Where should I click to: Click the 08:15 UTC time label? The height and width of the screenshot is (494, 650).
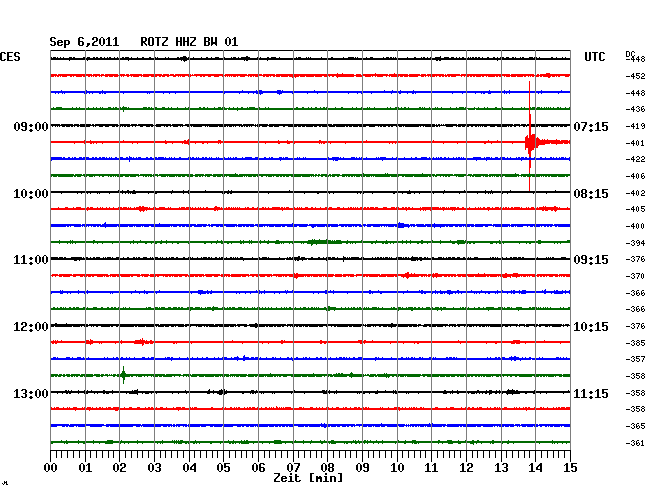coord(591,194)
